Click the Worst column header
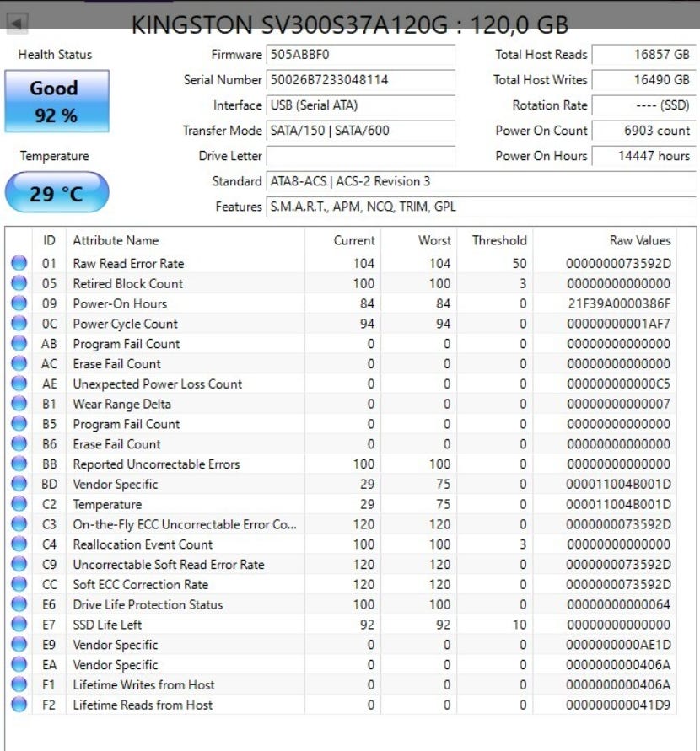 (419, 240)
